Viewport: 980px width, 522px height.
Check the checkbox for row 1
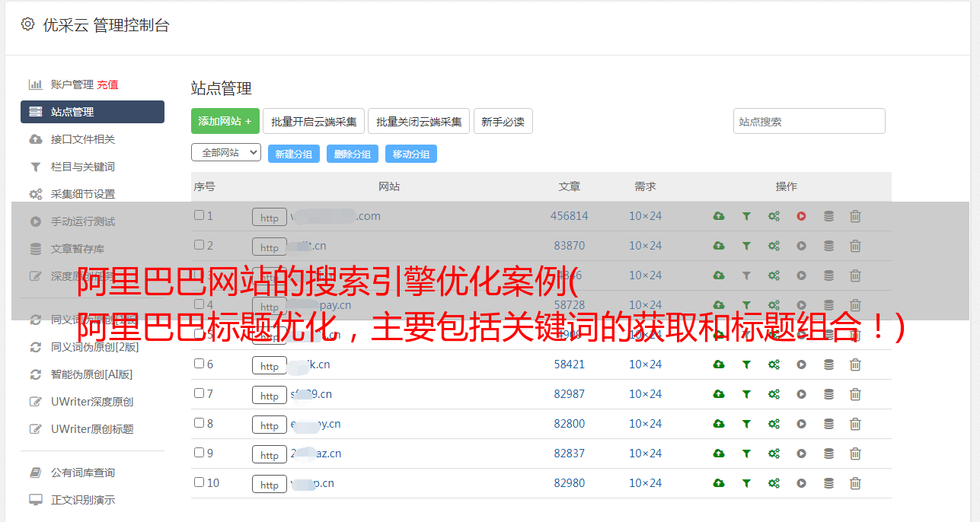click(199, 215)
